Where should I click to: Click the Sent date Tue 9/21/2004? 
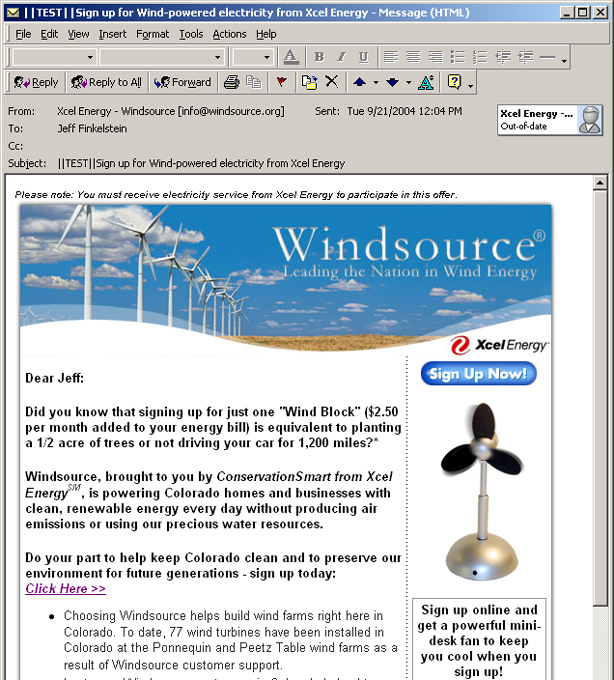click(x=404, y=111)
